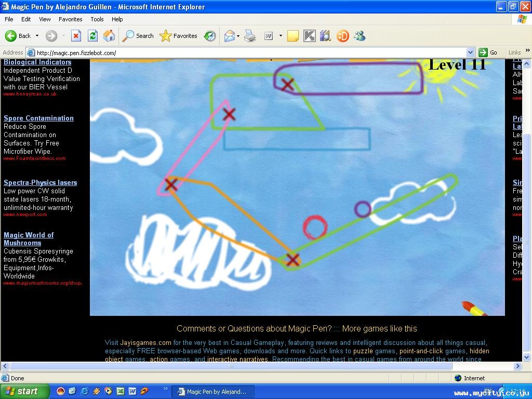Click the Stop loading icon
This screenshot has width=532, height=399.
click(76, 36)
